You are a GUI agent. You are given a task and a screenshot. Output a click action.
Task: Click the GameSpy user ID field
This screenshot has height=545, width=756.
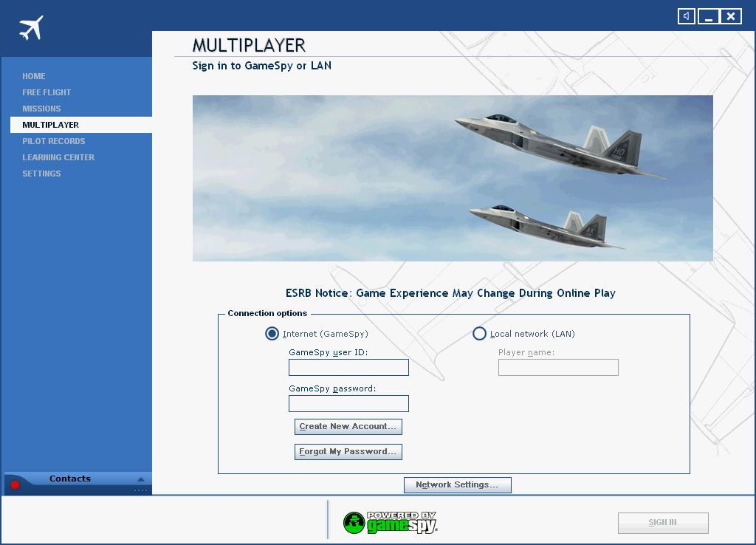tap(348, 367)
